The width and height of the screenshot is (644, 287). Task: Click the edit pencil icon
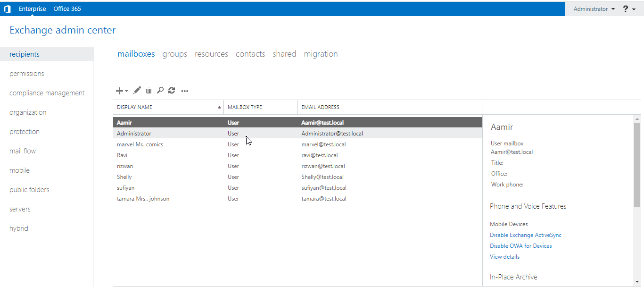[137, 90]
